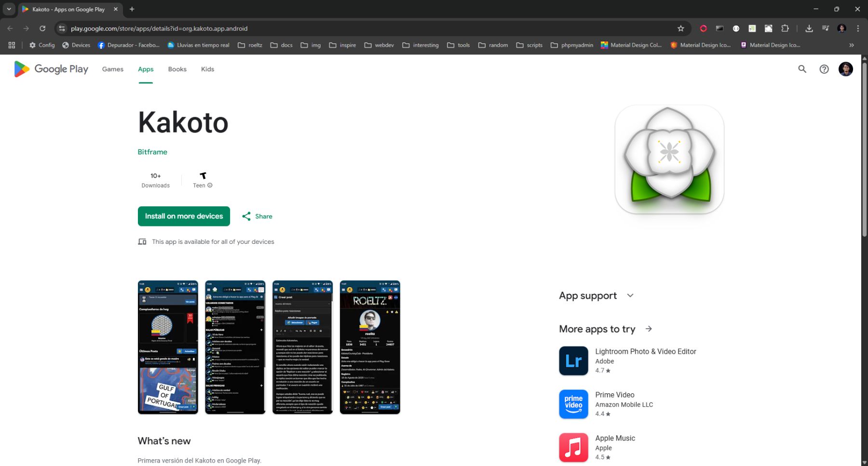Expand the inspire bookmark folder

tap(342, 45)
